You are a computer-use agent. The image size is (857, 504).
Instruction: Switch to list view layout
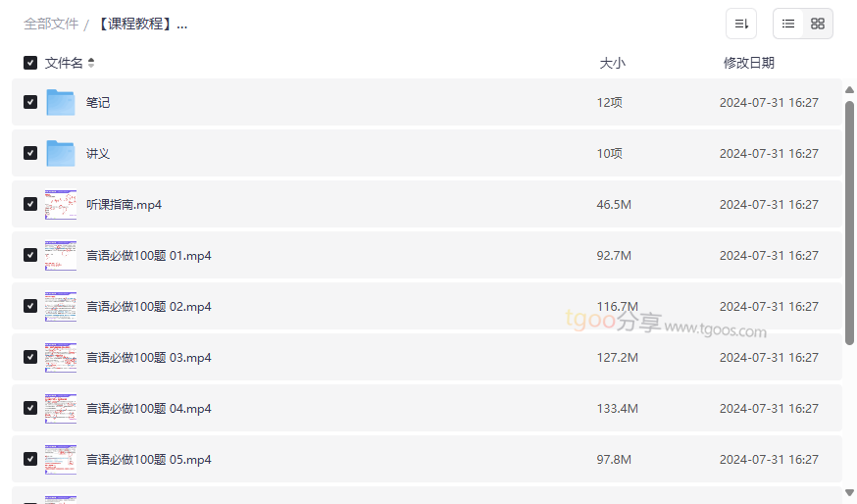coord(788,24)
